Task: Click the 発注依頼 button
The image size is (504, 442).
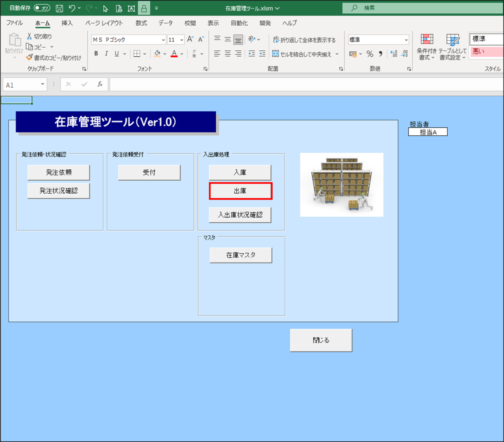Action: tap(58, 172)
